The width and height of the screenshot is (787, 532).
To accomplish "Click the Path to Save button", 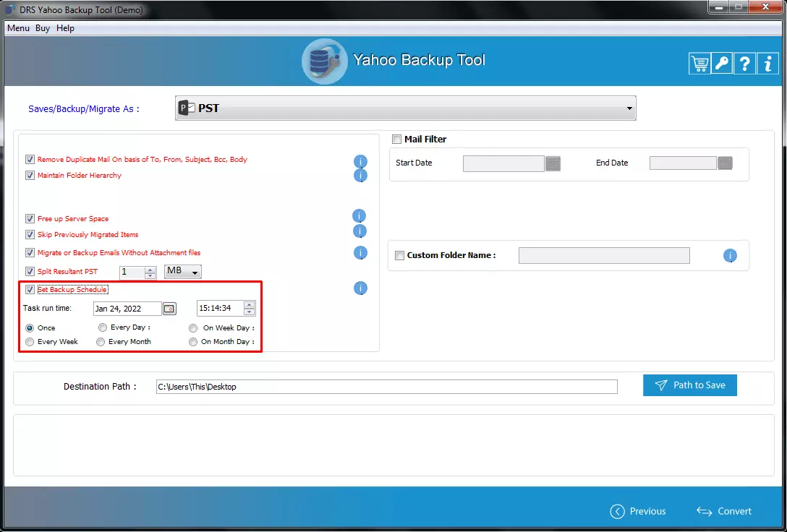I will (x=690, y=385).
